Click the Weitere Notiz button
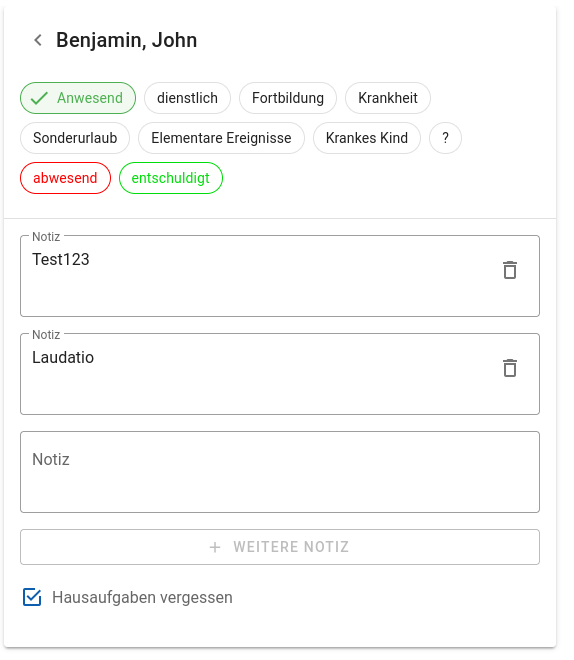The width and height of the screenshot is (574, 660). tap(280, 547)
